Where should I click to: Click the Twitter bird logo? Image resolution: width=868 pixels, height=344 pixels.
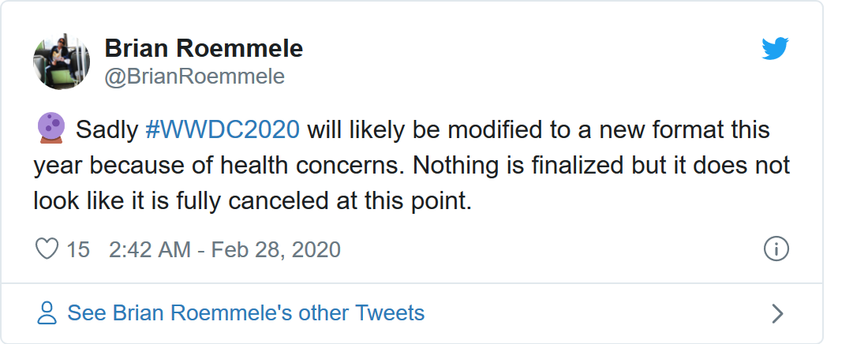[775, 50]
